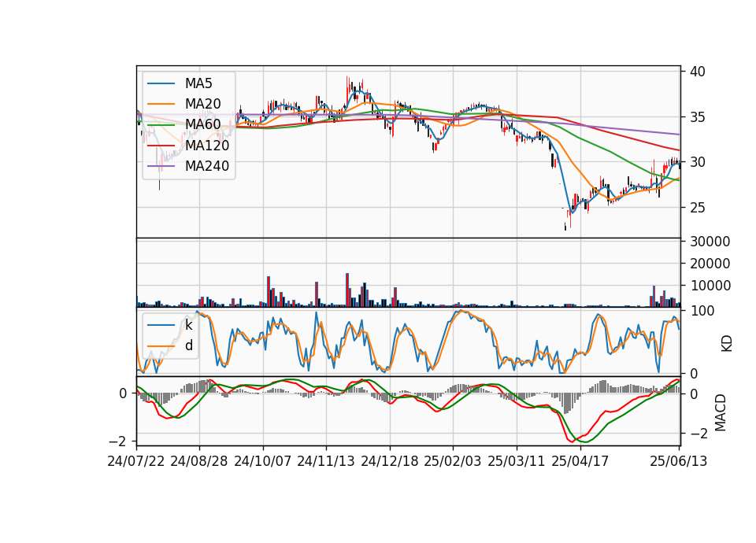The image size is (756, 543).
Task: Click the blue MA5 legend line sample
Action: pyautogui.click(x=161, y=84)
